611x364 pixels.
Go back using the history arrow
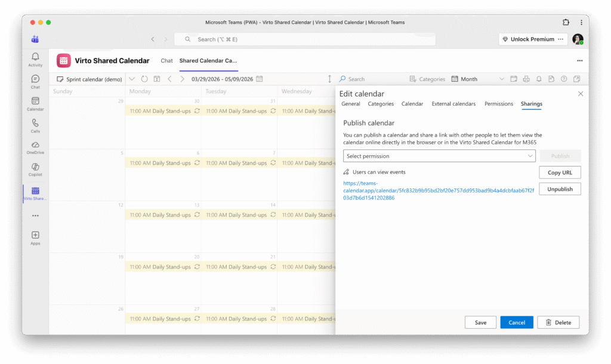(x=153, y=39)
